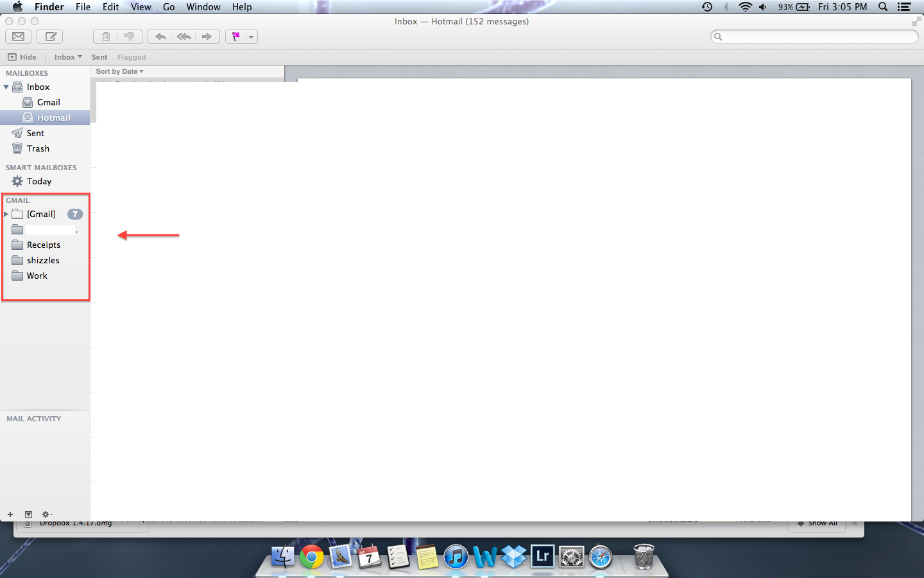Click the clock showing Fri 3:05 PM
924x578 pixels.
[x=843, y=7]
